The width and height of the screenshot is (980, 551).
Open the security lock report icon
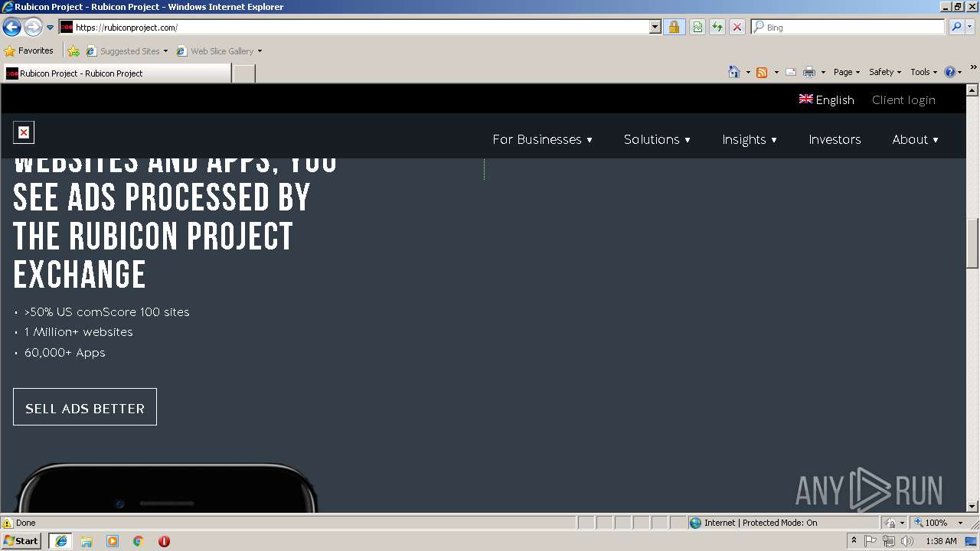(x=674, y=27)
